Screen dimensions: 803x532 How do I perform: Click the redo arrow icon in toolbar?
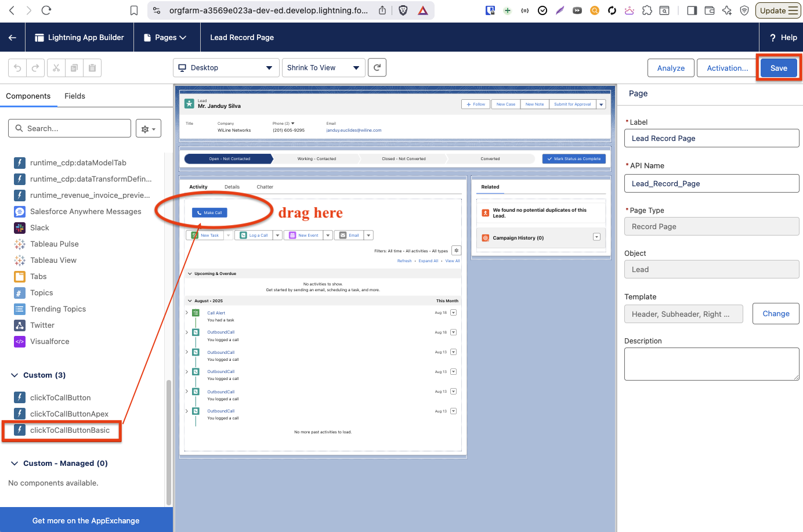[x=35, y=68]
